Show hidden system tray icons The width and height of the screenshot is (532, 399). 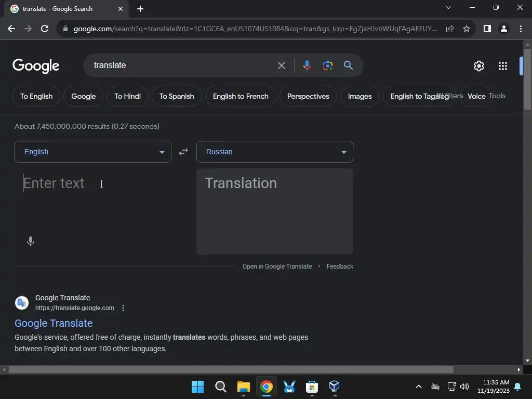[419, 387]
